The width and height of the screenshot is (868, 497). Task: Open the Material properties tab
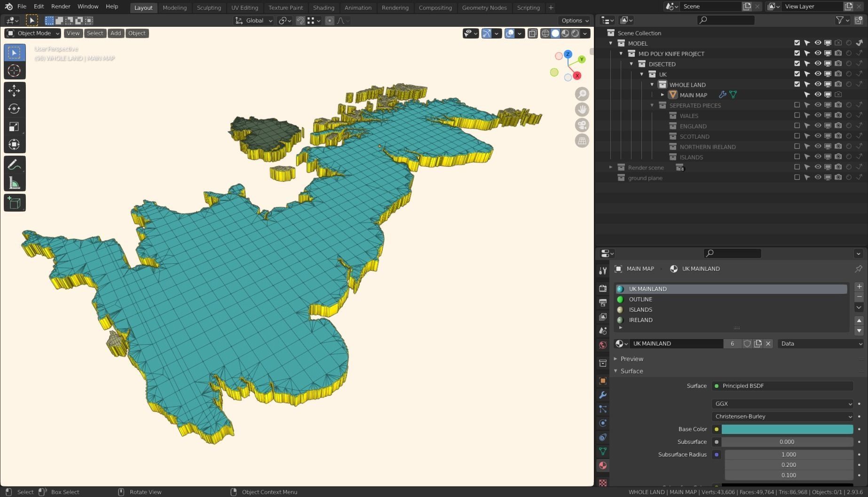click(603, 465)
